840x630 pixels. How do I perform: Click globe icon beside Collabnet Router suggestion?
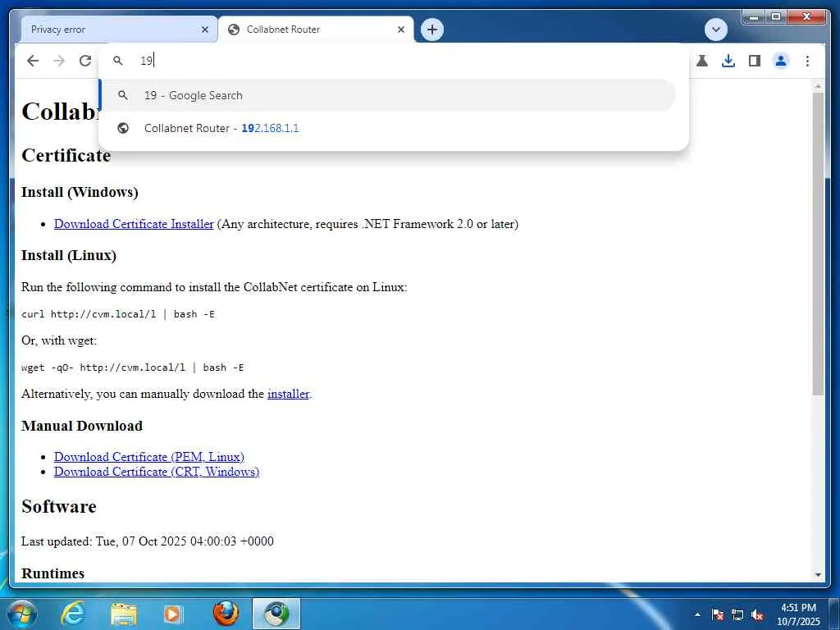click(123, 128)
